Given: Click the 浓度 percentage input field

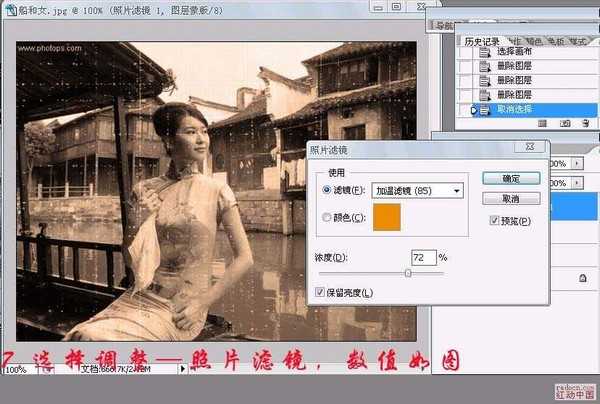Looking at the screenshot, I should (422, 258).
